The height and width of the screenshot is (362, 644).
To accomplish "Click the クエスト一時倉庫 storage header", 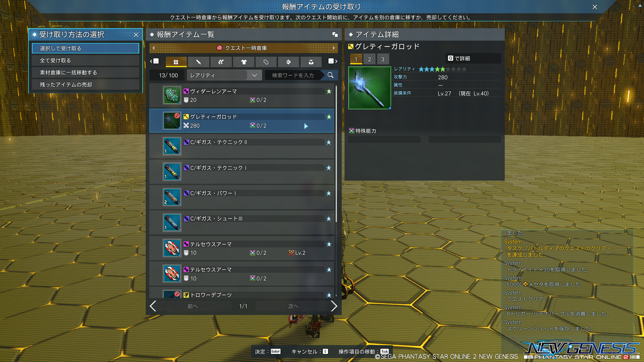I will click(244, 48).
